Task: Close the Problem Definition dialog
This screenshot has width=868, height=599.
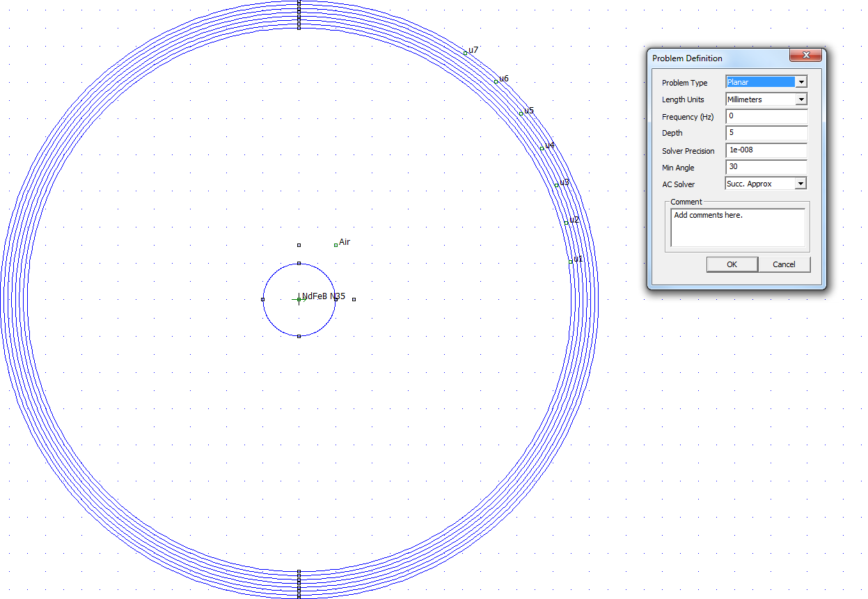Action: (806, 56)
